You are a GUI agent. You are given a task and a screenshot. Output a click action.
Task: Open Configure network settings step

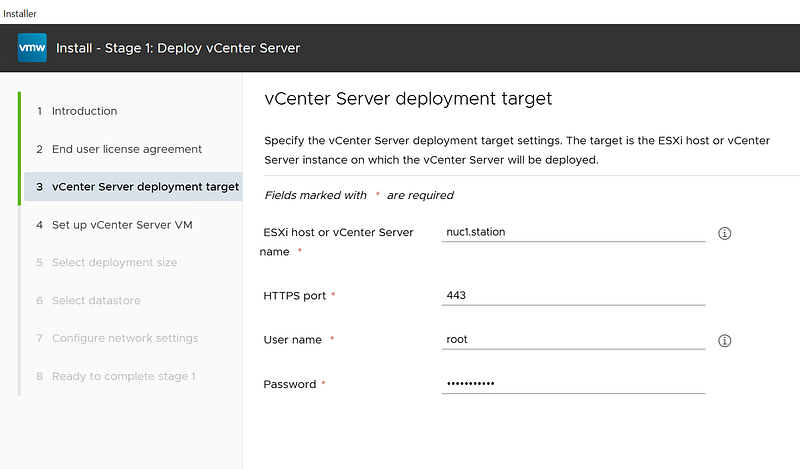pos(124,338)
